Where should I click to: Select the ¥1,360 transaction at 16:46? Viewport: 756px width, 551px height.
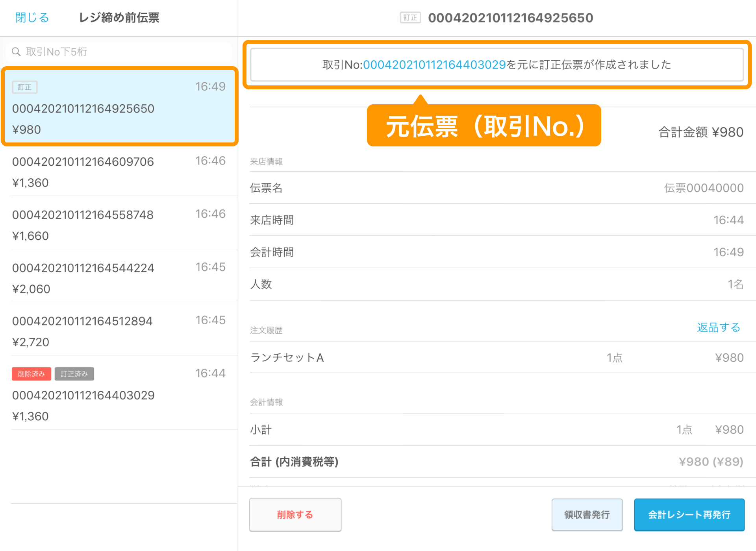click(x=118, y=171)
